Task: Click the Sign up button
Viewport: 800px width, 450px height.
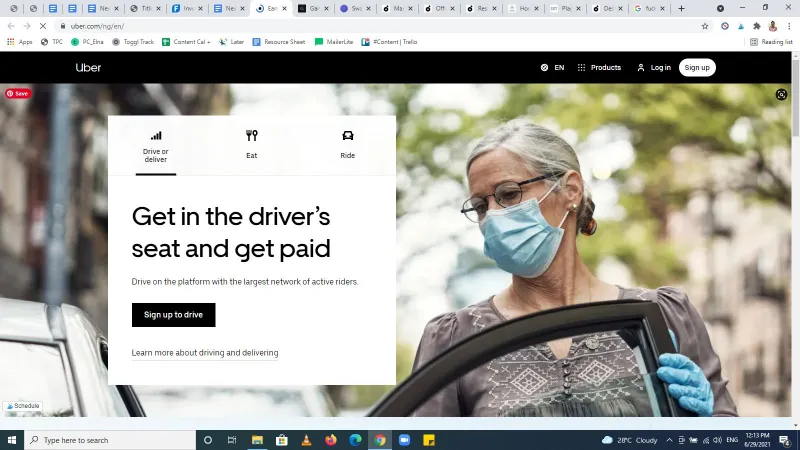Action: pos(697,67)
